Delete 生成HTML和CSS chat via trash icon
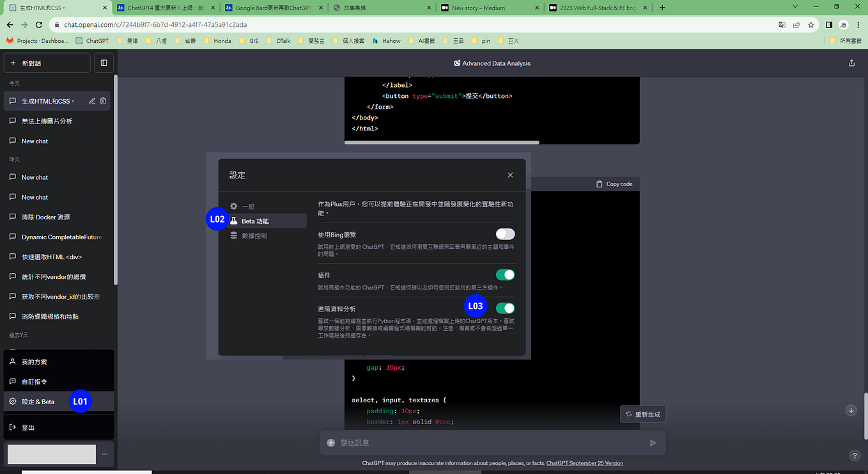Viewport: 868px width, 474px height. click(103, 101)
